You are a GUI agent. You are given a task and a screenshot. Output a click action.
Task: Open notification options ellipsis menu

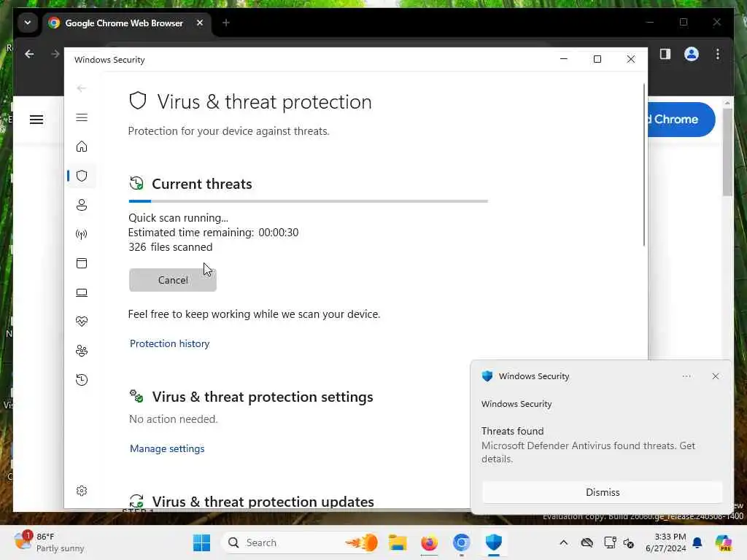click(686, 376)
